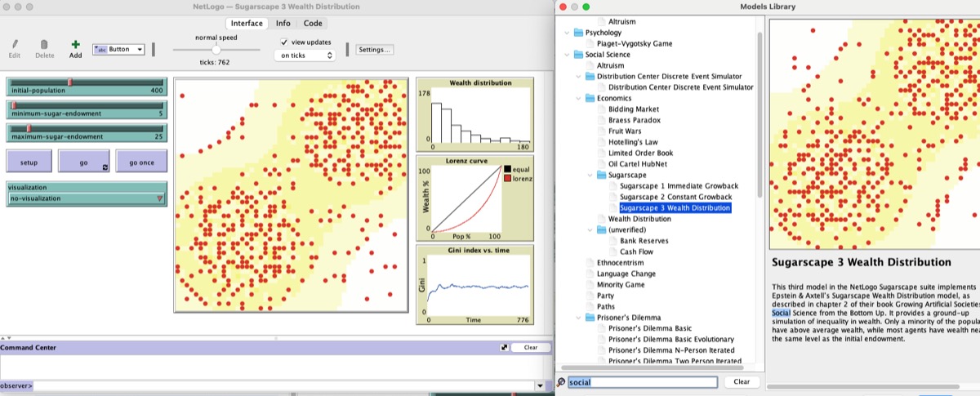Click the Edit pencil icon in the toolbar
The image size is (980, 396).
(x=14, y=44)
